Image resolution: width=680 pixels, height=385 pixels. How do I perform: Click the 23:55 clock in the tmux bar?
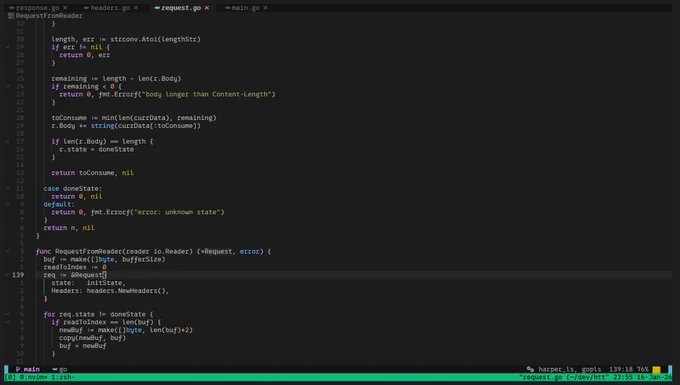pos(622,377)
